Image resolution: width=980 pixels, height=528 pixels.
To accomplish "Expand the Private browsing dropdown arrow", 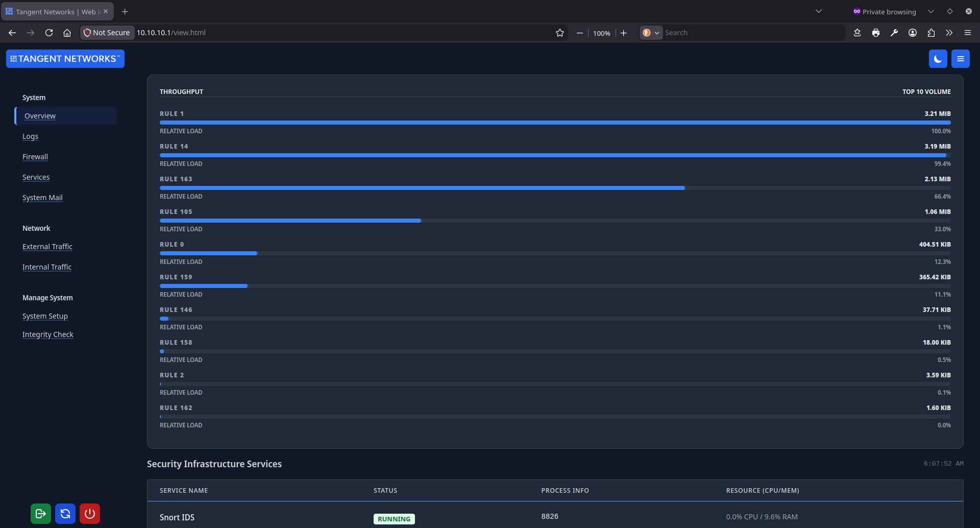I will [931, 11].
